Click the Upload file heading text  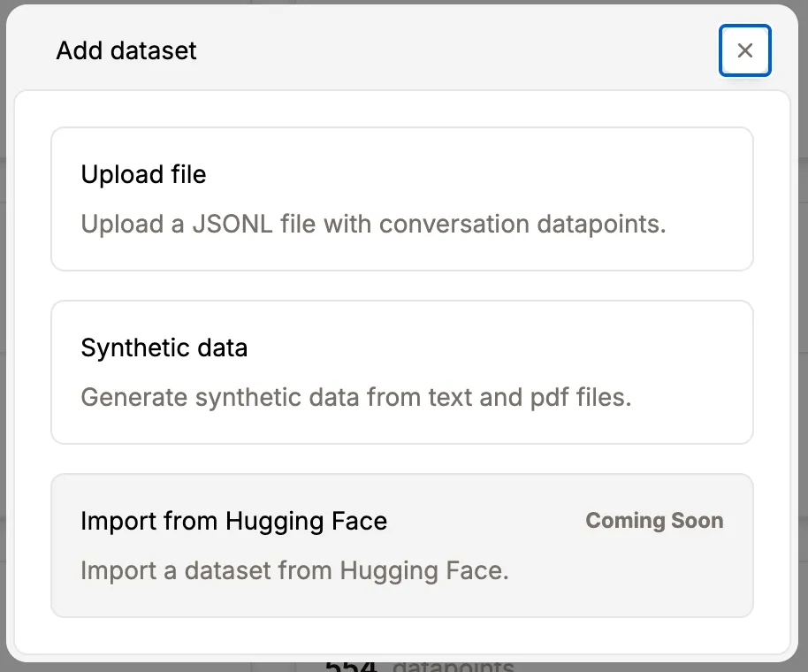pos(143,174)
